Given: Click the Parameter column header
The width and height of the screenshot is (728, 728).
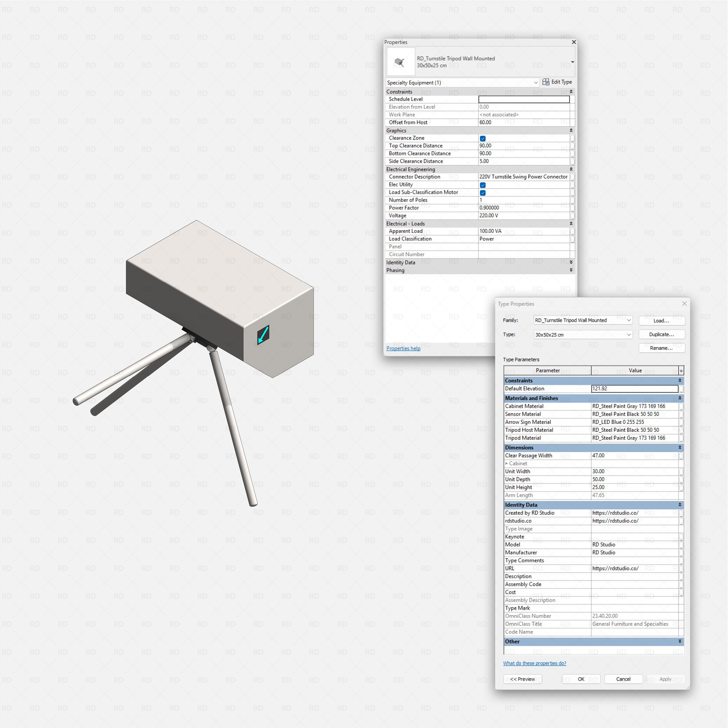Looking at the screenshot, I should tap(548, 370).
